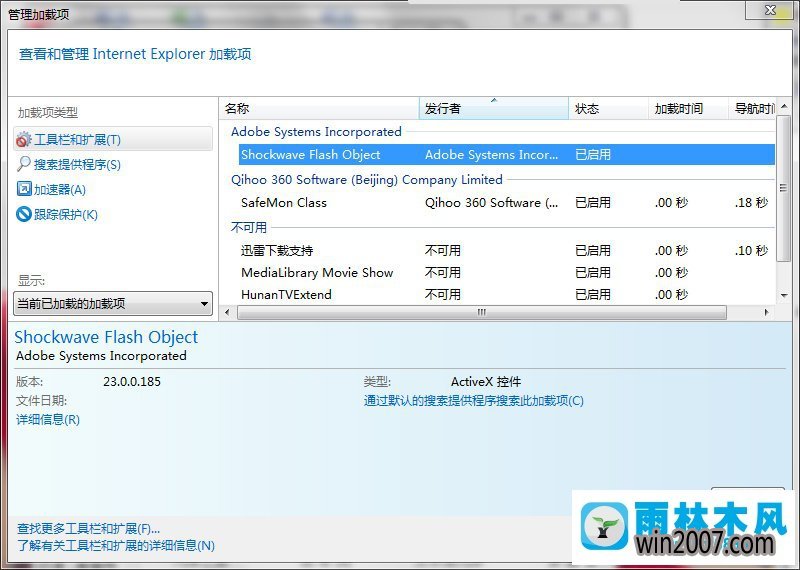Screen dimensions: 800x570
Task: Click Adobe Systems Incor... publisher cell
Action: 491,155
